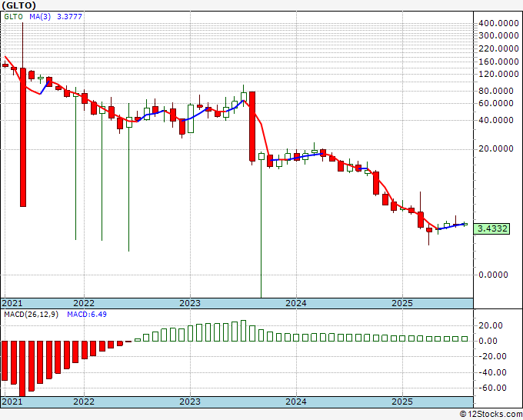The height and width of the screenshot is (420, 523).
Task: Select 2024 on the price chart time axis
Action: point(296,303)
